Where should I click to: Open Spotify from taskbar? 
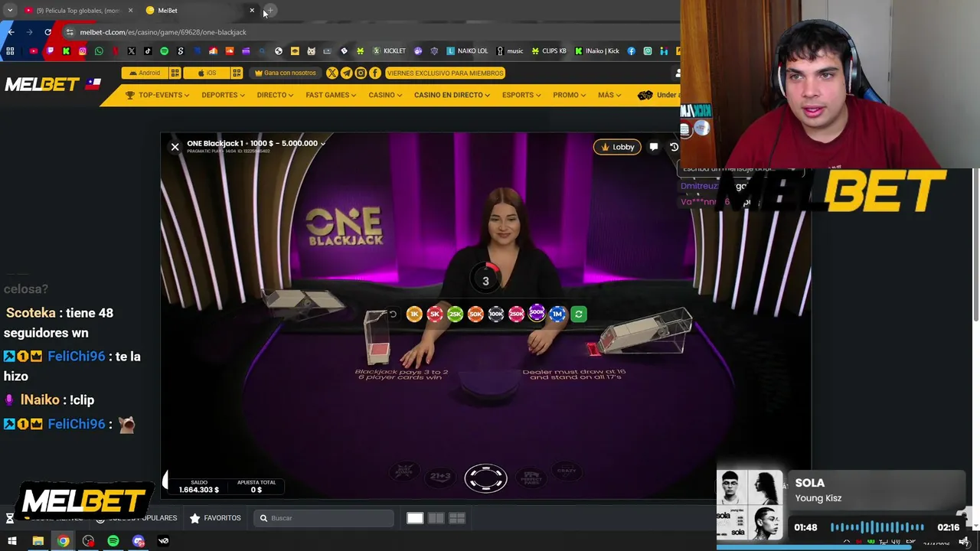pyautogui.click(x=113, y=541)
